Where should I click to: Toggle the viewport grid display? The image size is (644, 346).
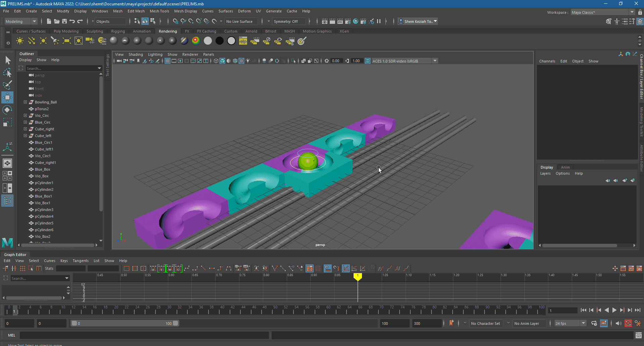(167, 61)
